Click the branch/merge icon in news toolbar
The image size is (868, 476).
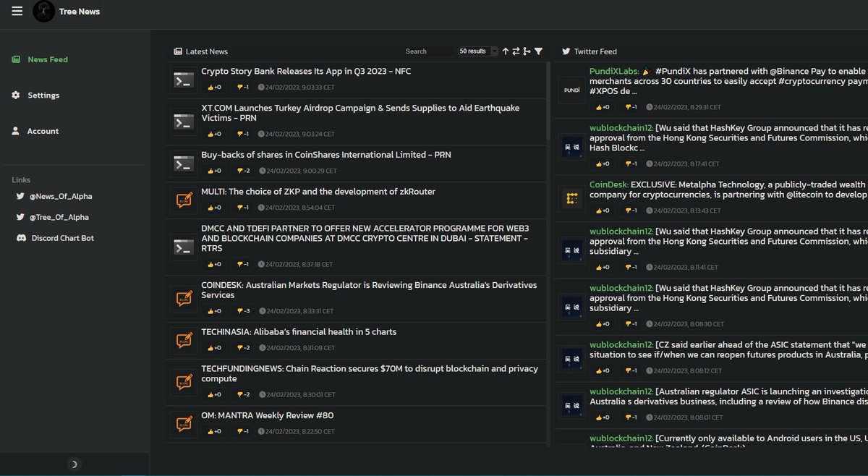point(527,51)
